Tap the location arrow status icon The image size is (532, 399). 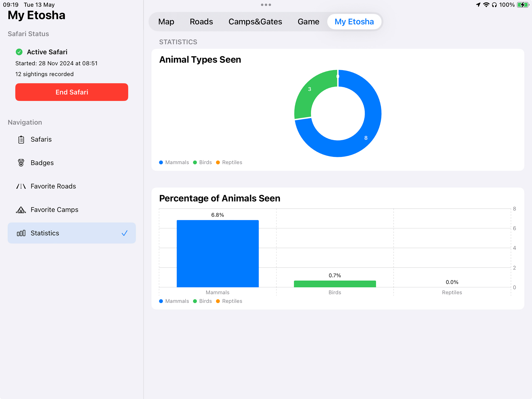point(478,5)
